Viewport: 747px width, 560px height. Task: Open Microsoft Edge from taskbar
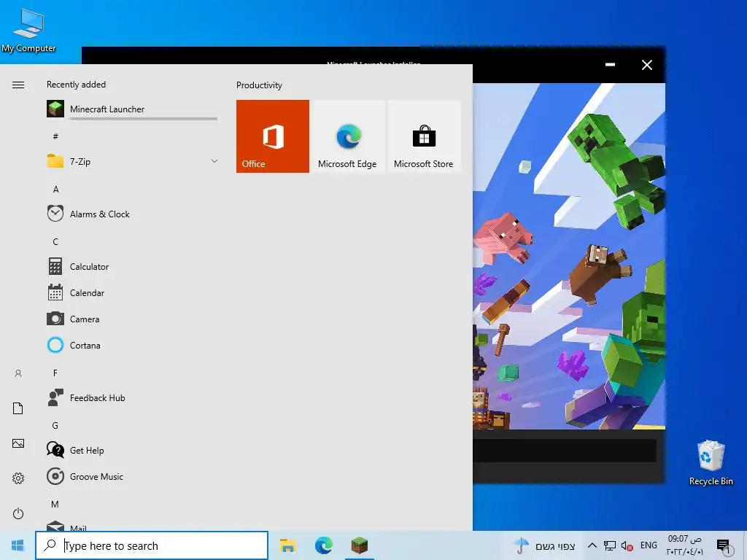(x=323, y=545)
